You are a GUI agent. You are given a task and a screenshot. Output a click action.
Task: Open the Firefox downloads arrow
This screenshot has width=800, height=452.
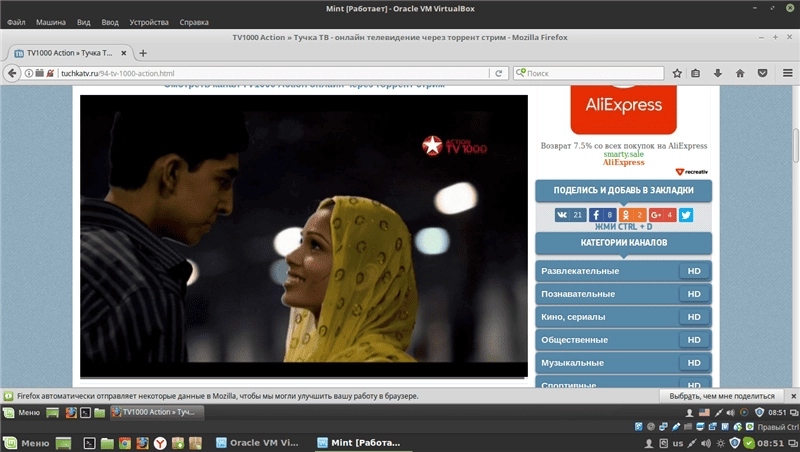(718, 73)
